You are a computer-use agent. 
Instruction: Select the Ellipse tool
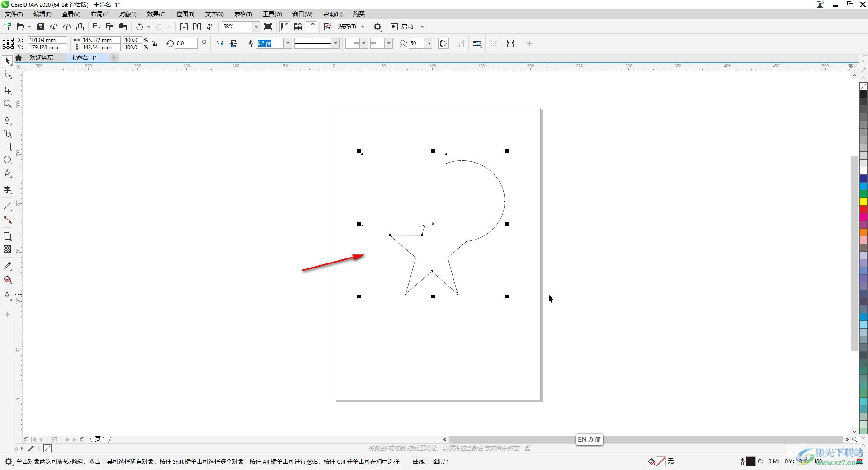click(x=7, y=160)
